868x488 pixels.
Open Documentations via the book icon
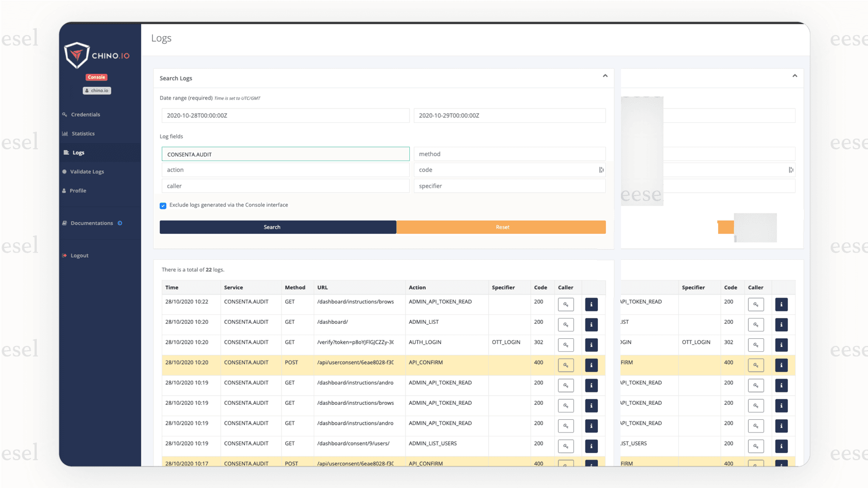[64, 223]
